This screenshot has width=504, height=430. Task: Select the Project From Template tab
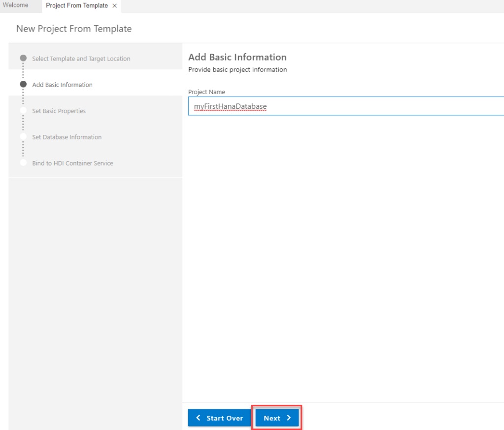pos(76,6)
